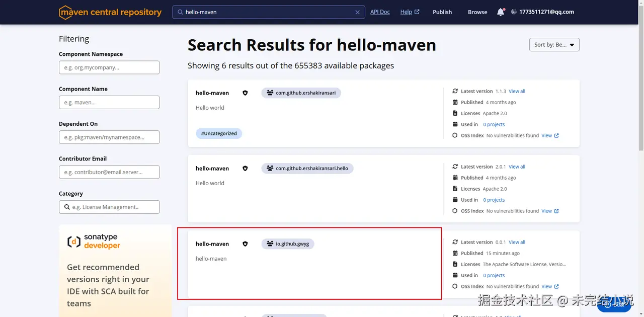Open the namespace com.github.ershakiransari.hello chip
Screen dimensions: 644x317
coord(307,168)
